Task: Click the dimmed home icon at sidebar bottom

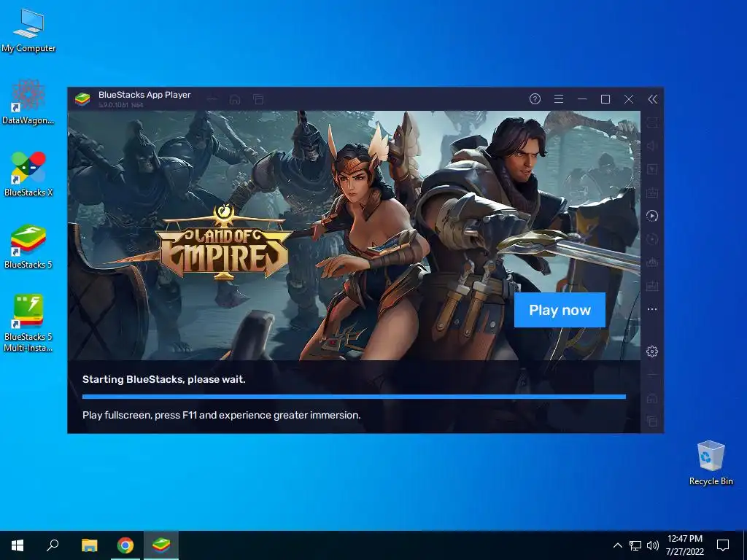Action: pyautogui.click(x=652, y=398)
